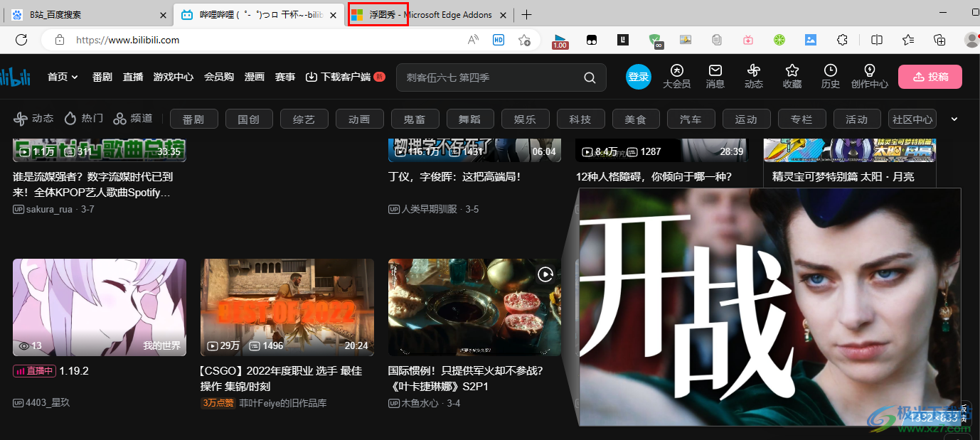
Task: Switch to 哔哩哔哩 bilibili tab
Action: pos(259,14)
